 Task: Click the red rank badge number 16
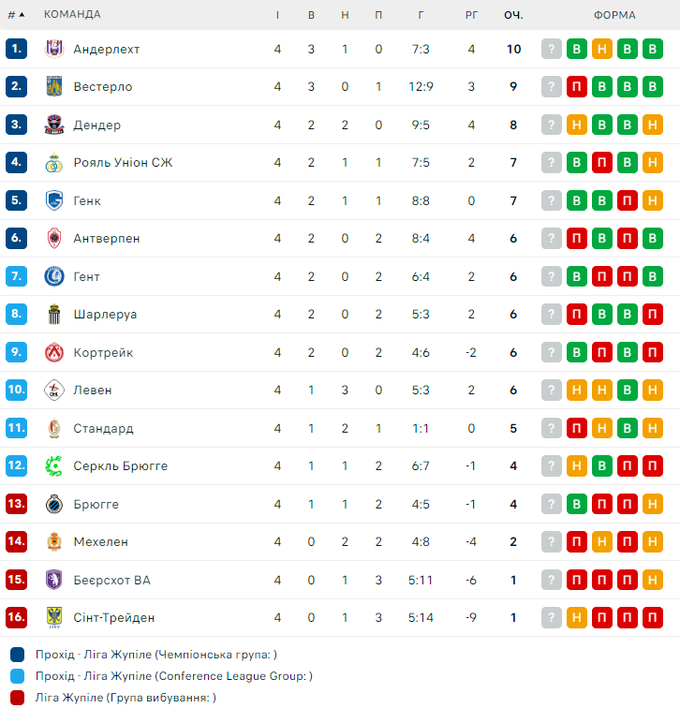pyautogui.click(x=16, y=618)
